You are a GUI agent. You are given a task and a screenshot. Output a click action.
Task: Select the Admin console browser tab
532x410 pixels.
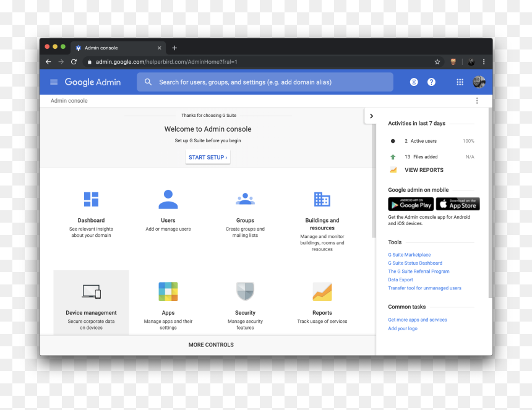point(118,48)
